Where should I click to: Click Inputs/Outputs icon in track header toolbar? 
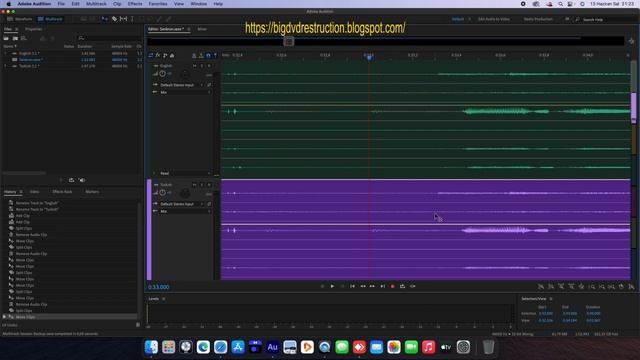coord(151,55)
